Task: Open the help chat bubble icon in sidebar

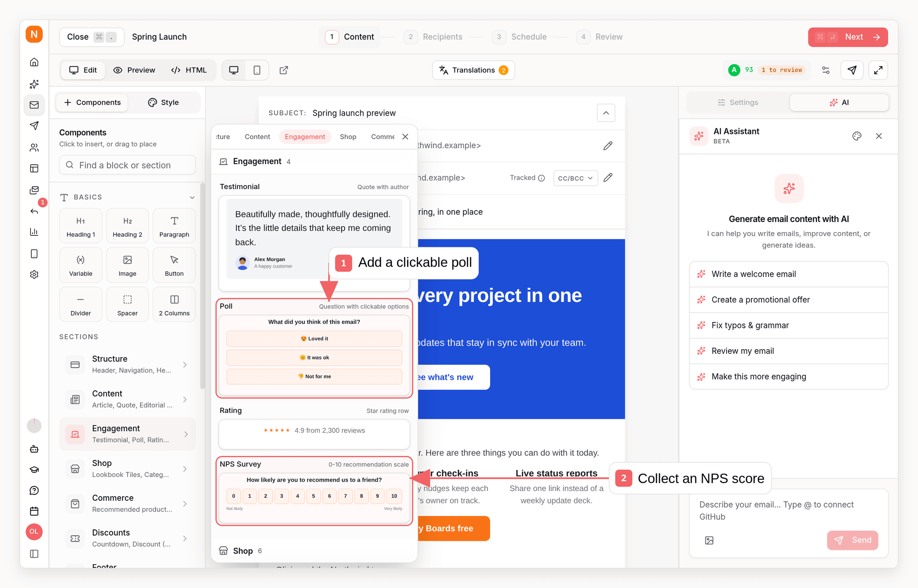Action: (34, 490)
